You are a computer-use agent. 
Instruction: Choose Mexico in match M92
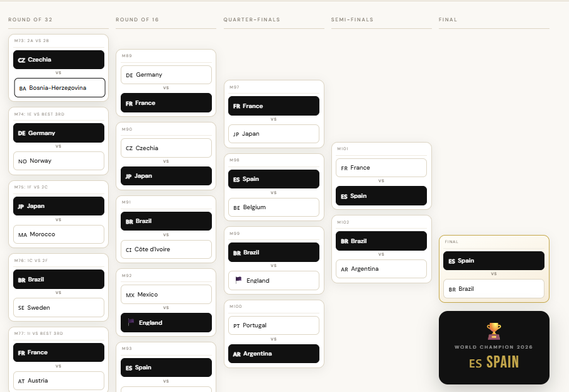tap(166, 295)
